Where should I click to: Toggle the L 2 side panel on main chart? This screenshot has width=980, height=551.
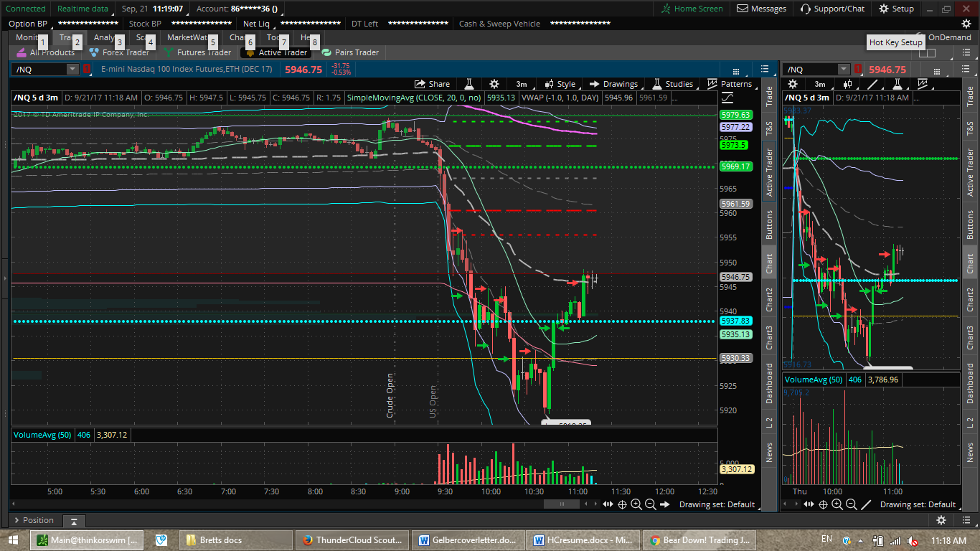[769, 423]
